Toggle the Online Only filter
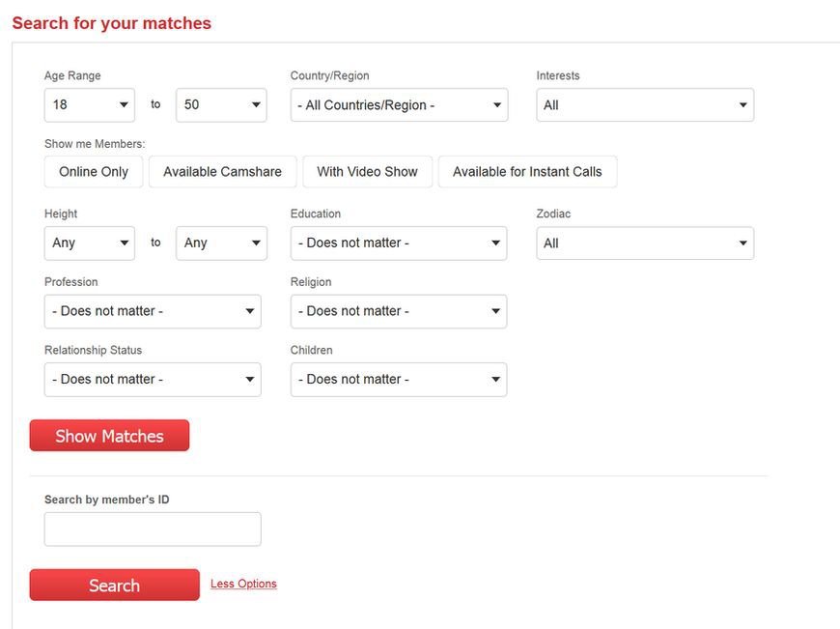The image size is (840, 629). coord(94,172)
